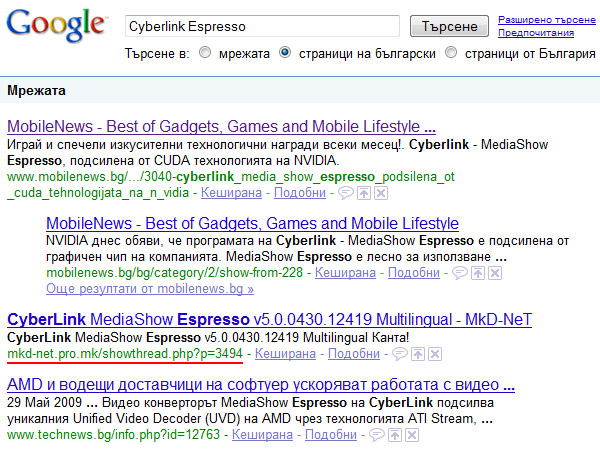The image size is (600, 449).
Task: Open Кеширана for show-from-228 result
Action: point(345,273)
